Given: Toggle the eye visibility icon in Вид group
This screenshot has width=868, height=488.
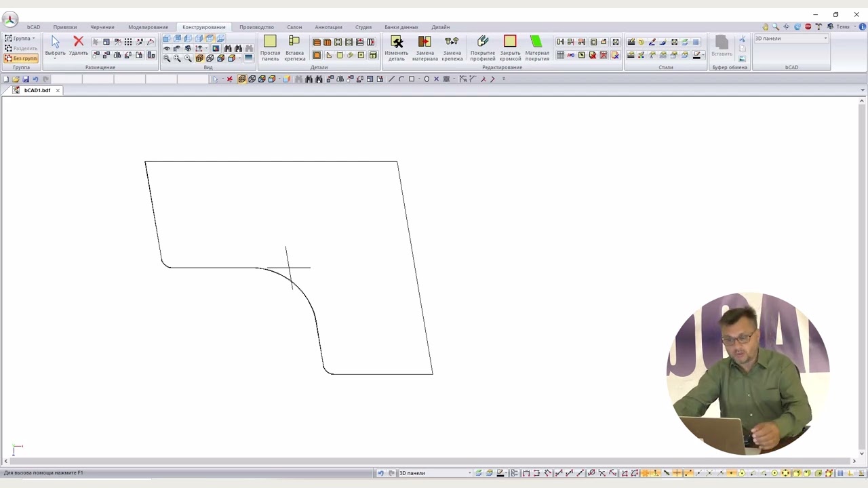Looking at the screenshot, I should tap(166, 48).
